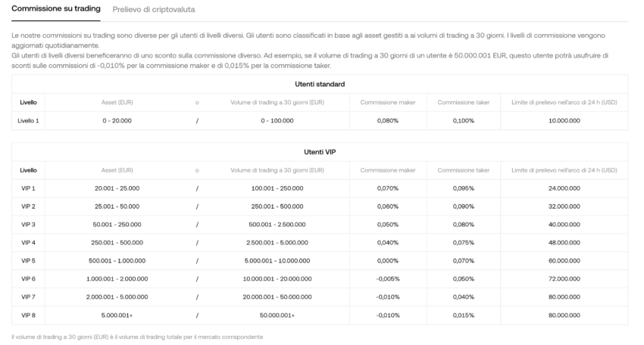644x345 pixels.
Task: Select the VIP 1 row label
Action: (28, 188)
